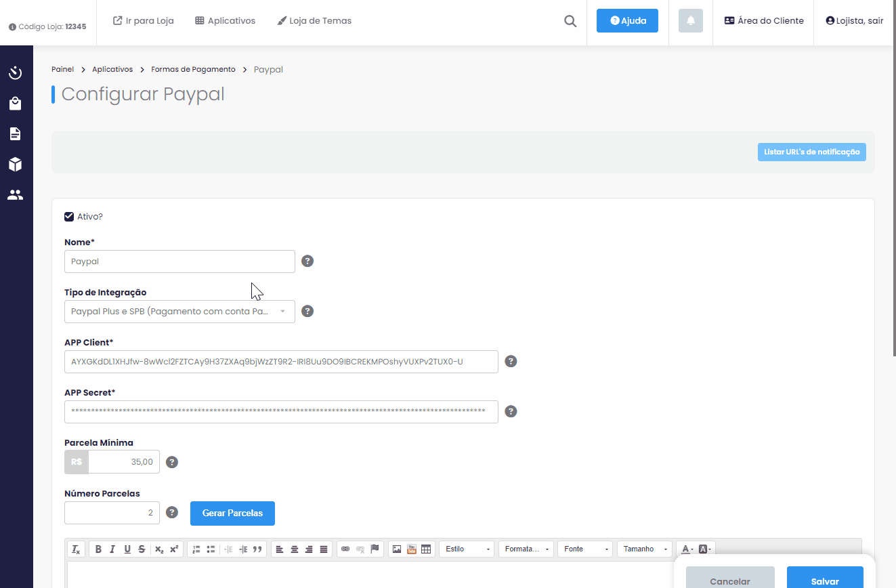Insert an image in the editor
This screenshot has width=896, height=588.
397,549
